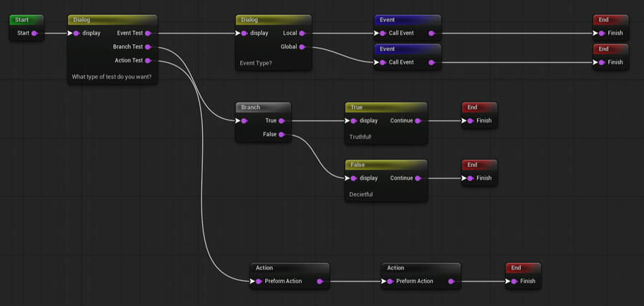Click the Global output pin
The width and height of the screenshot is (644, 306).
(302, 47)
